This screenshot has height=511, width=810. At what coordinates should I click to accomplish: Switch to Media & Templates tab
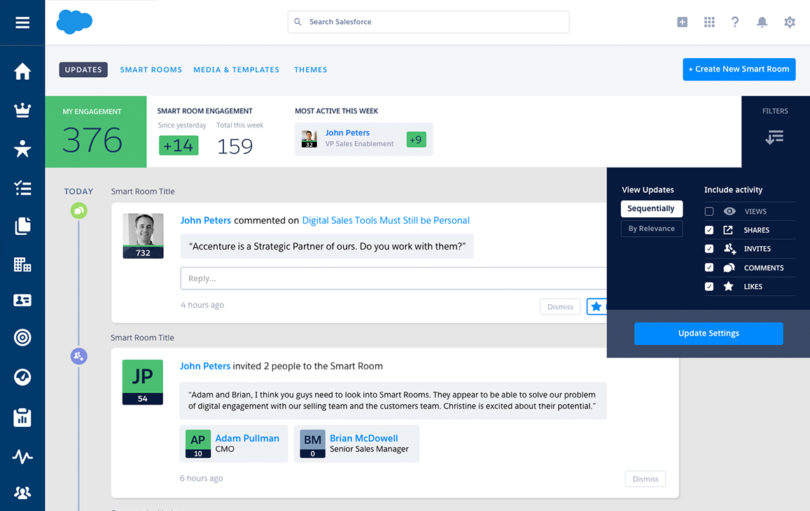pyautogui.click(x=236, y=70)
